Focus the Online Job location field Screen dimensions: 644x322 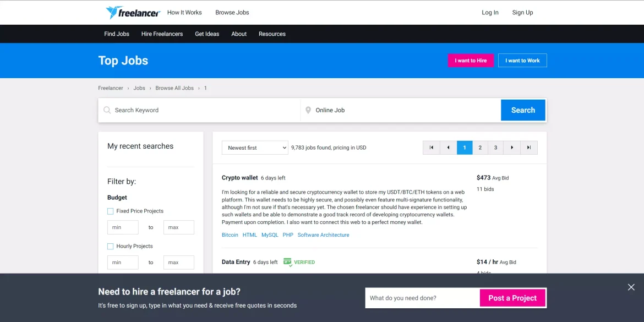coord(401,110)
